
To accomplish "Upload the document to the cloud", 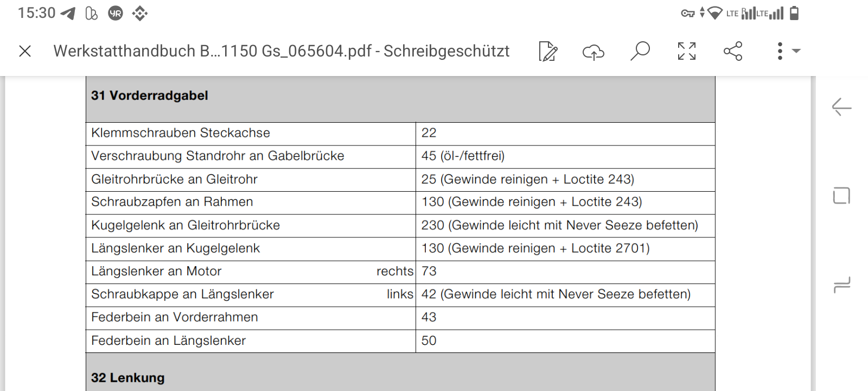I will (593, 51).
